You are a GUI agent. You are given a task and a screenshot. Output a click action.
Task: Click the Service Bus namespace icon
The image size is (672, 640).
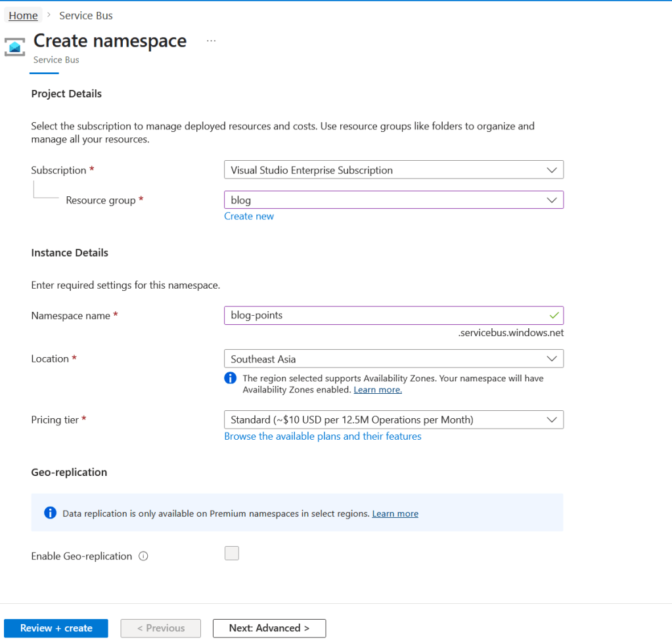click(x=14, y=47)
